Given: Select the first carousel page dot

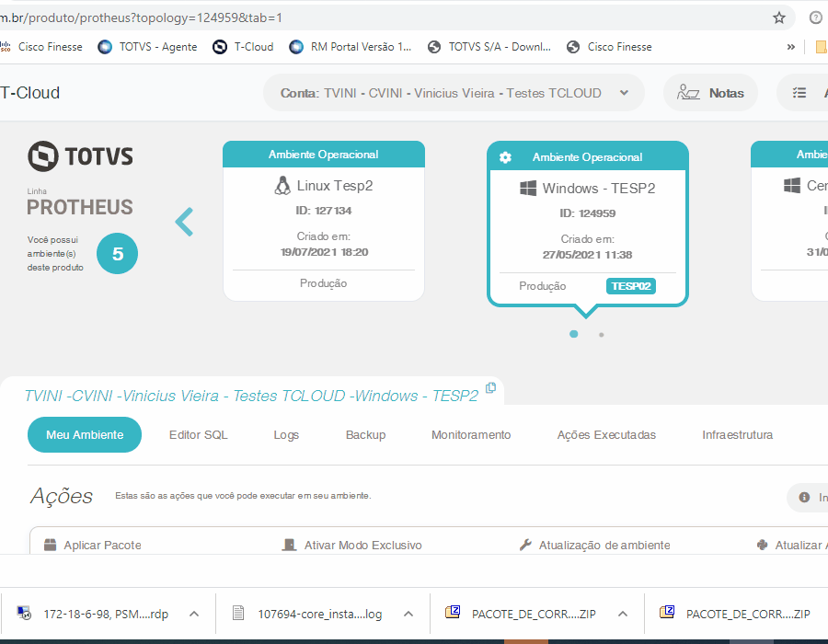Looking at the screenshot, I should click(x=574, y=334).
